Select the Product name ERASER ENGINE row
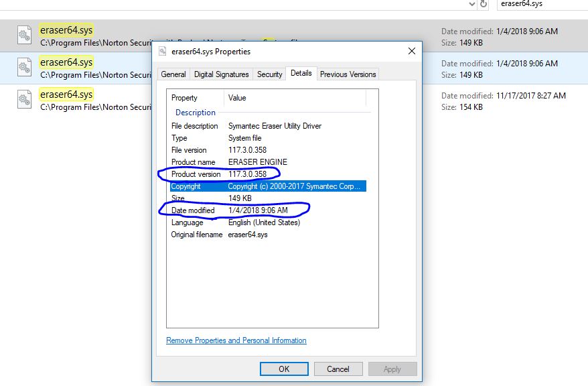The height and width of the screenshot is (386, 588). click(268, 162)
